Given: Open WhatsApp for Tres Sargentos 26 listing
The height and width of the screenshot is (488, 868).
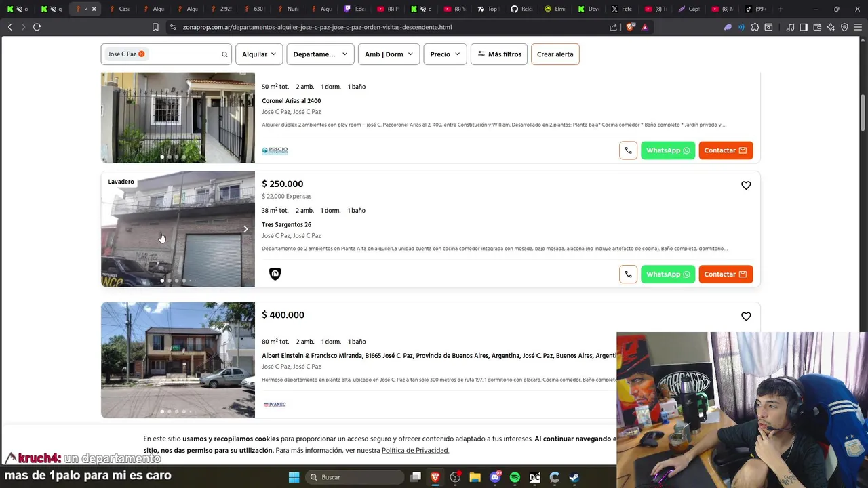Looking at the screenshot, I should tap(668, 274).
